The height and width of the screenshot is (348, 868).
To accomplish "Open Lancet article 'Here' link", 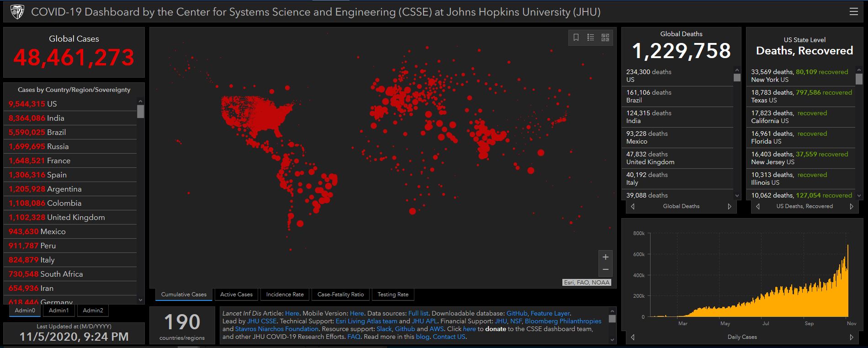I will coord(292,313).
